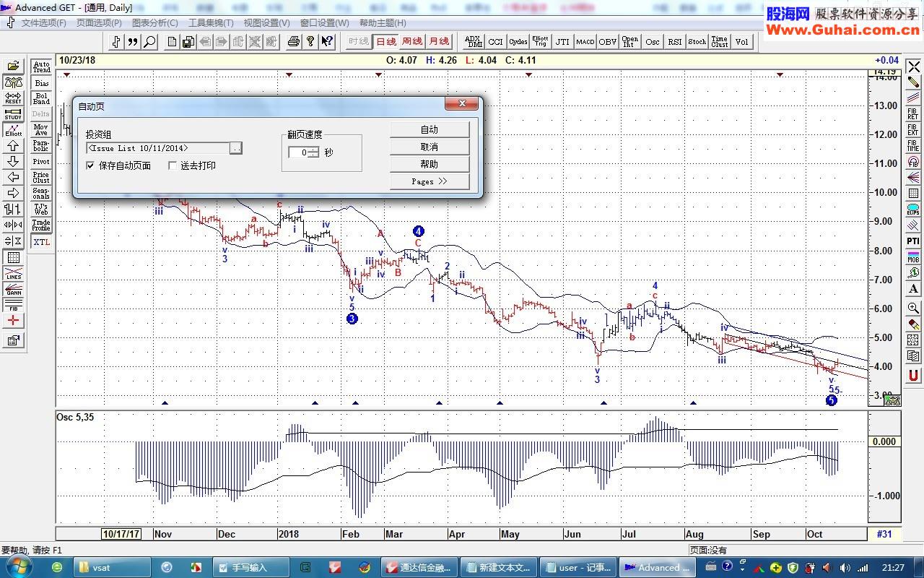Adjust the 翻页速度 spinner arrows
This screenshot has width=924, height=578.
313,152
